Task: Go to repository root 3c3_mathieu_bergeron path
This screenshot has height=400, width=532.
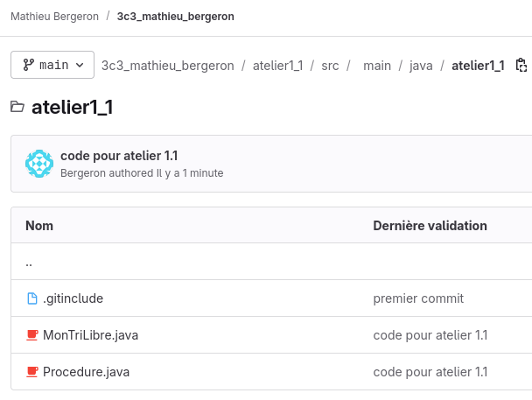Action: [x=168, y=66]
